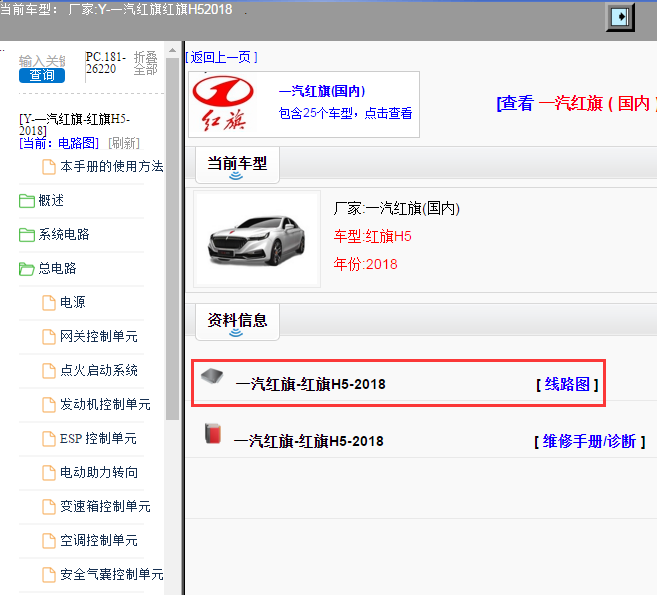Click the page icon next to 电动助力转向

tap(49, 473)
